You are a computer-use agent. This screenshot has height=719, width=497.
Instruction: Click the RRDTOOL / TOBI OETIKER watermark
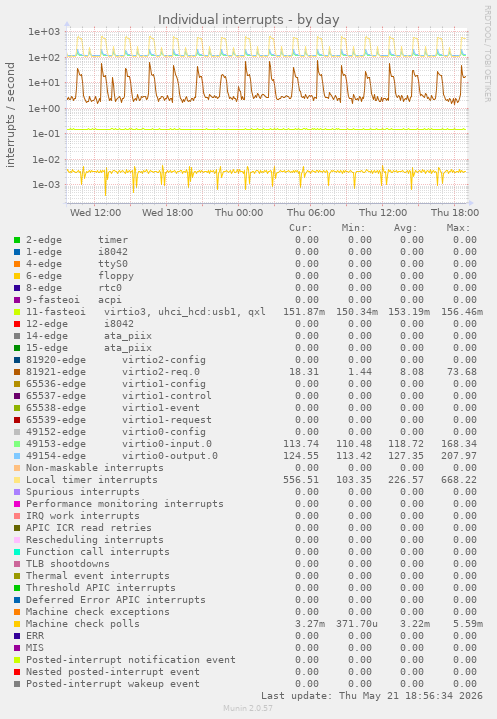click(487, 54)
